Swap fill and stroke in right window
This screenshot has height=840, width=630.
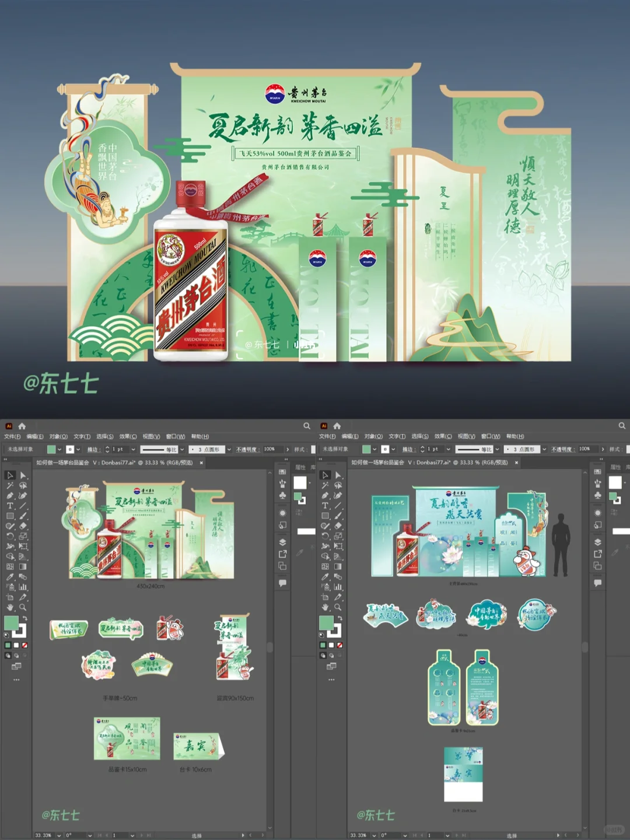tap(340, 618)
